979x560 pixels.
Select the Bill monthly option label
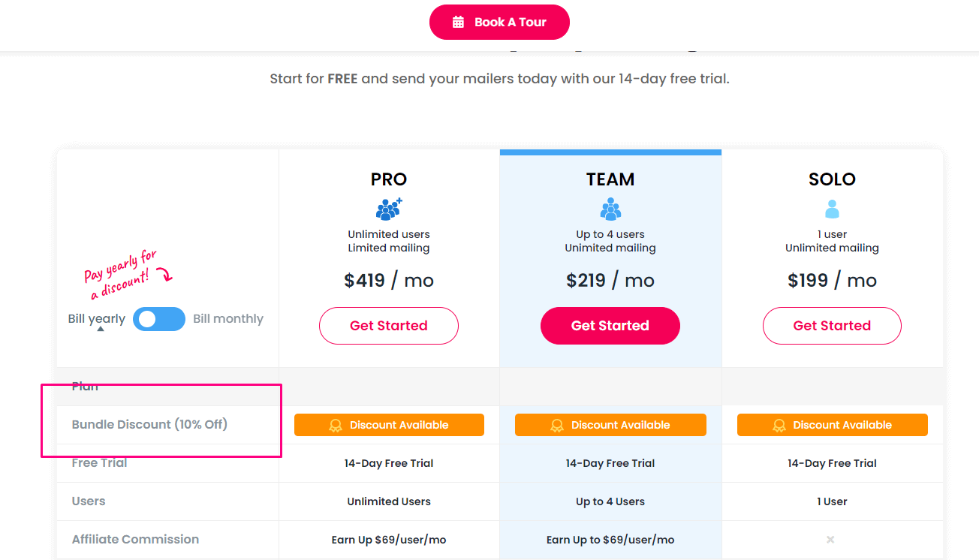coord(228,319)
